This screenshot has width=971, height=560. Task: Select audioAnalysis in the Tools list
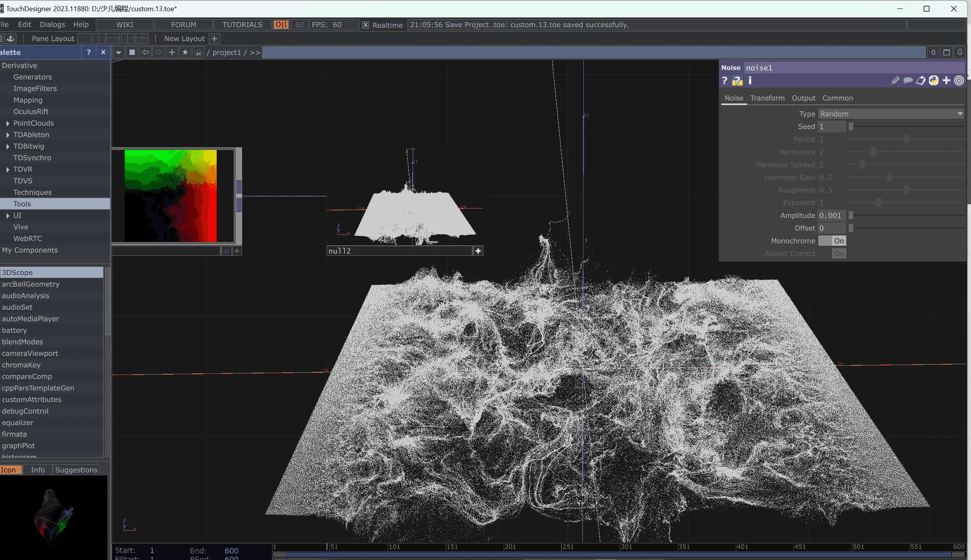coord(26,296)
